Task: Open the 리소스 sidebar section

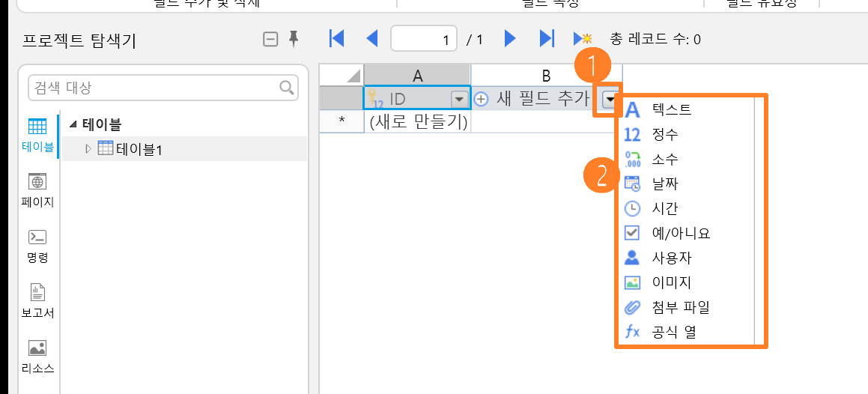Action: (x=37, y=357)
